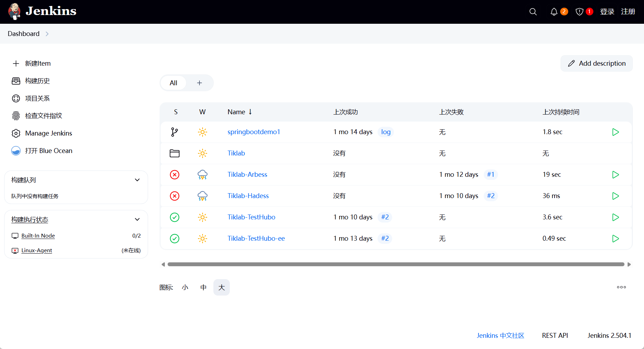Open the Jenkins 中文社区 link

pyautogui.click(x=500, y=336)
